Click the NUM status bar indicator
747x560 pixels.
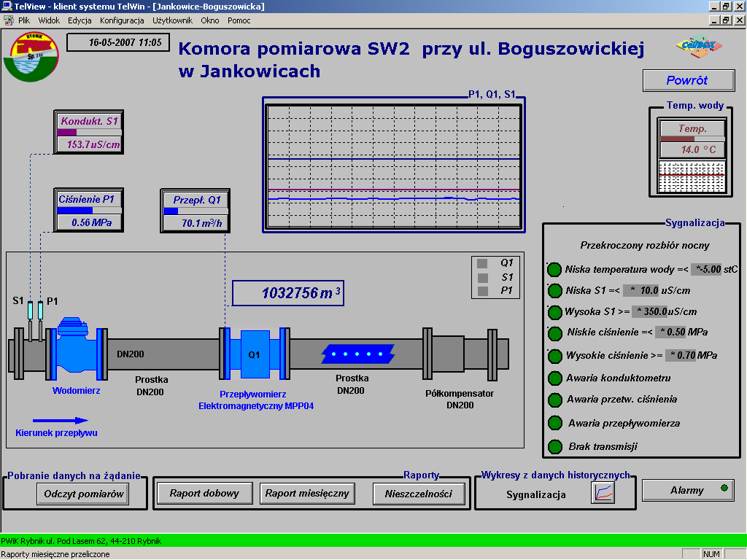coord(711,554)
